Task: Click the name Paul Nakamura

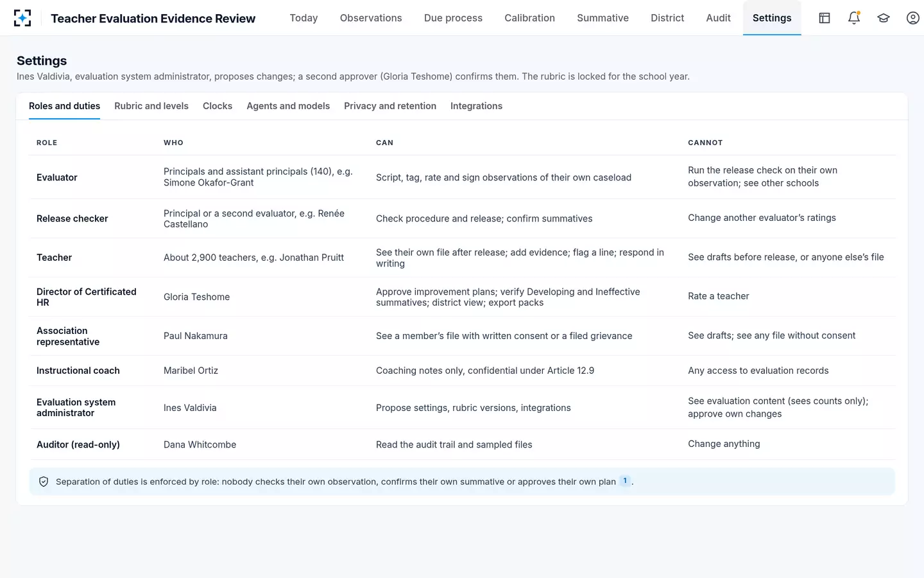Action: (196, 336)
